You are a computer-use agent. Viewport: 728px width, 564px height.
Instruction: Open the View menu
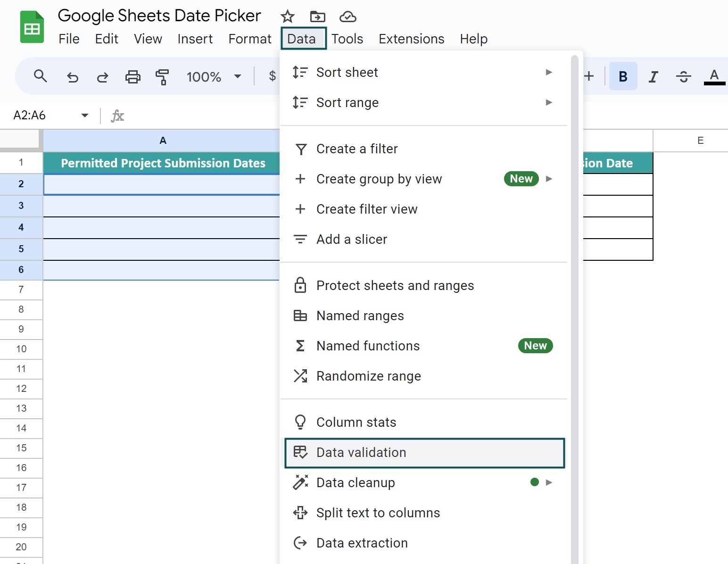click(x=148, y=39)
